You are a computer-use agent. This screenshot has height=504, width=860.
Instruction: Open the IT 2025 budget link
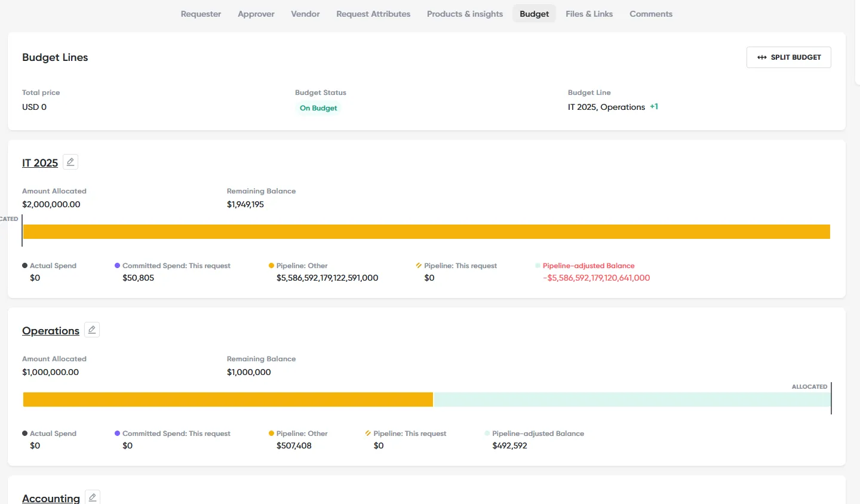click(x=40, y=163)
